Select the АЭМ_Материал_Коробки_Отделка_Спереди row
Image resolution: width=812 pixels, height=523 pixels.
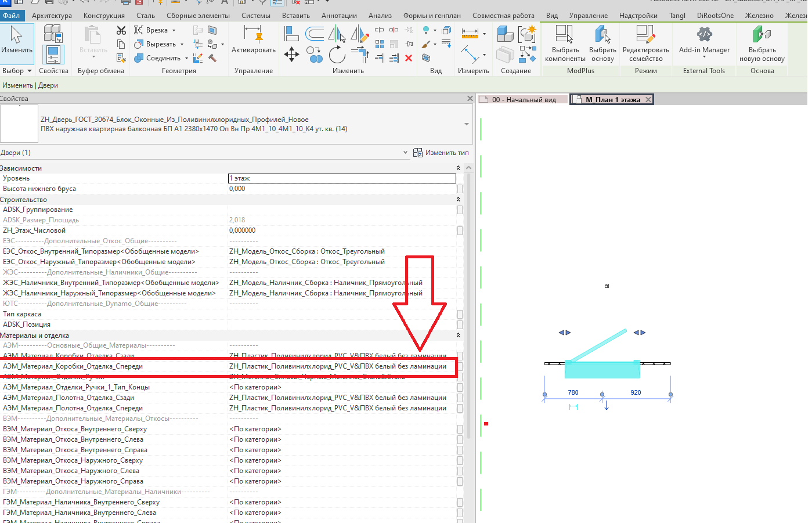pos(229,366)
